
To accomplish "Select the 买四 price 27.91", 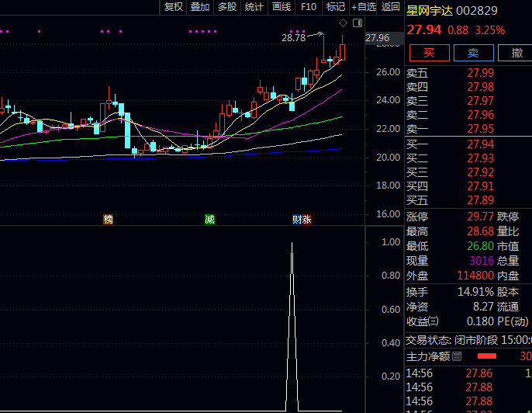I will tap(481, 186).
